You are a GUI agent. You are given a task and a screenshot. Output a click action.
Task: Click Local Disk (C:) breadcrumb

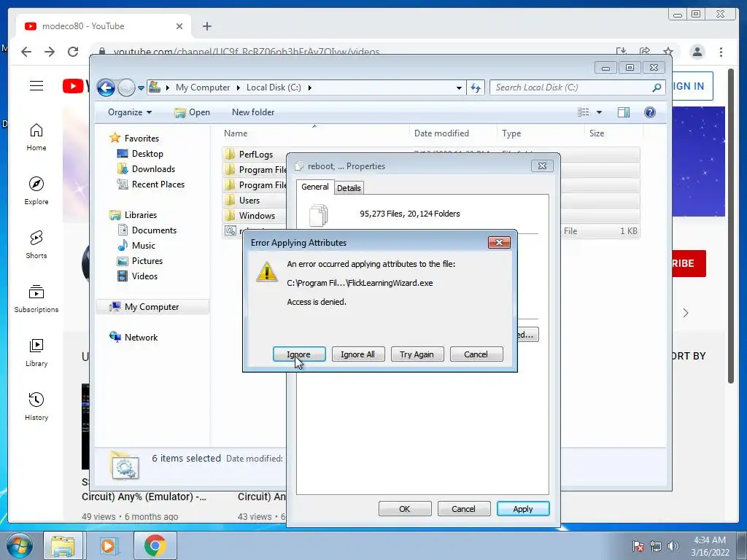274,87
